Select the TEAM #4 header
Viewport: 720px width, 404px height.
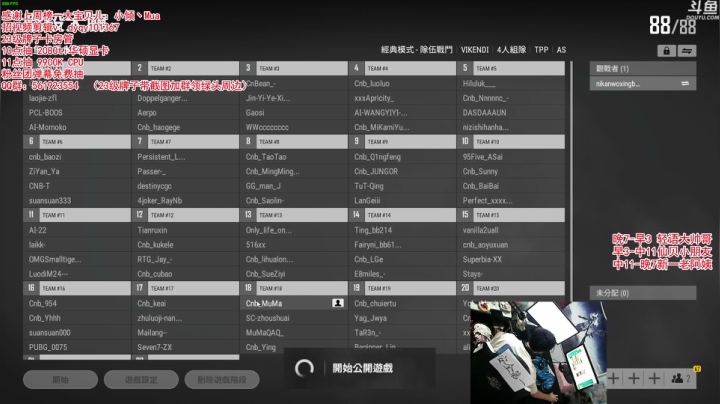[402, 68]
